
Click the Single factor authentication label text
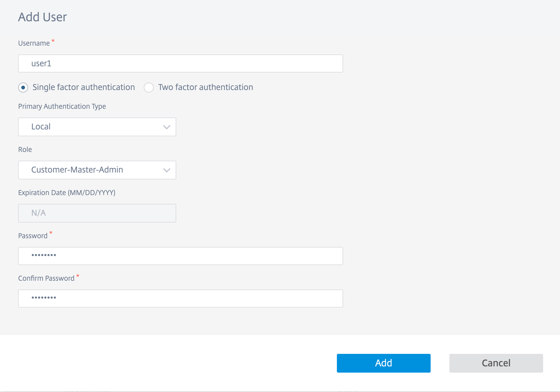[84, 87]
